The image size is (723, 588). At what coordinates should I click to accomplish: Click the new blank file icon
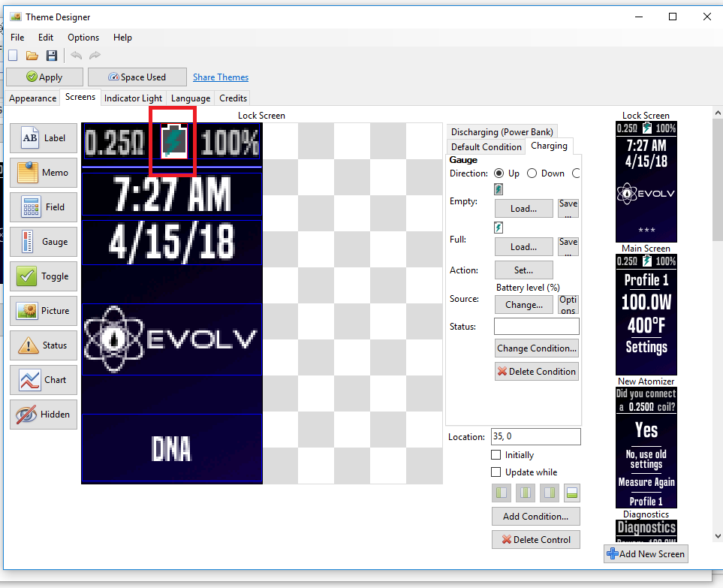click(13, 56)
